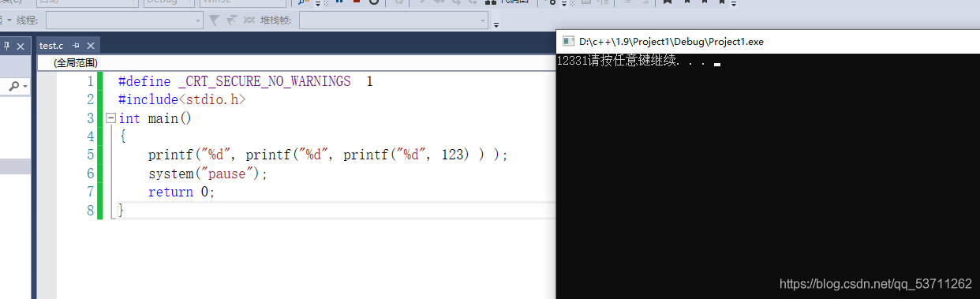Close the left side panel
The image size is (980, 299).
[21, 47]
